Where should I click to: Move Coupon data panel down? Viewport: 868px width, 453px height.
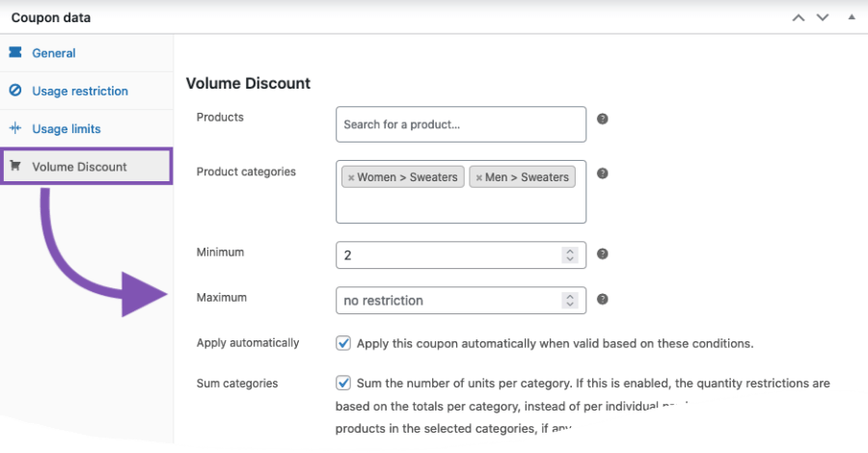[823, 17]
